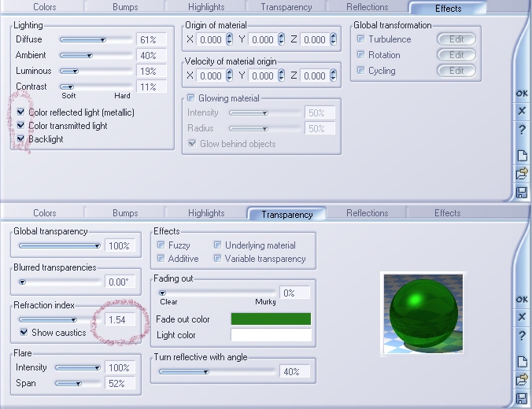Click the Turn reflective with angle slider

[x=217, y=372]
